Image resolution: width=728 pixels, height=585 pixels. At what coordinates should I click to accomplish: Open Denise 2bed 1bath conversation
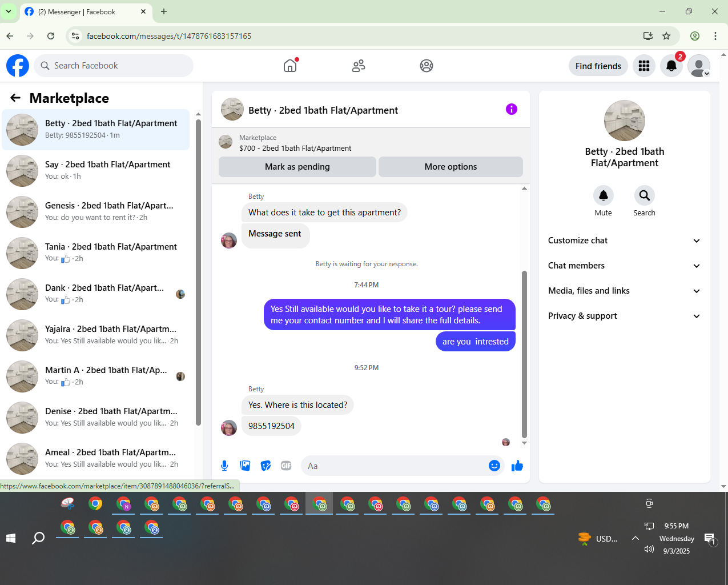click(96, 418)
